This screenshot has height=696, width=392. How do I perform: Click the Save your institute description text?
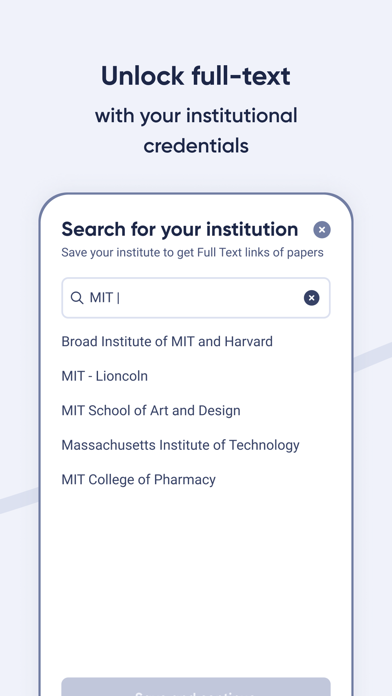192,253
